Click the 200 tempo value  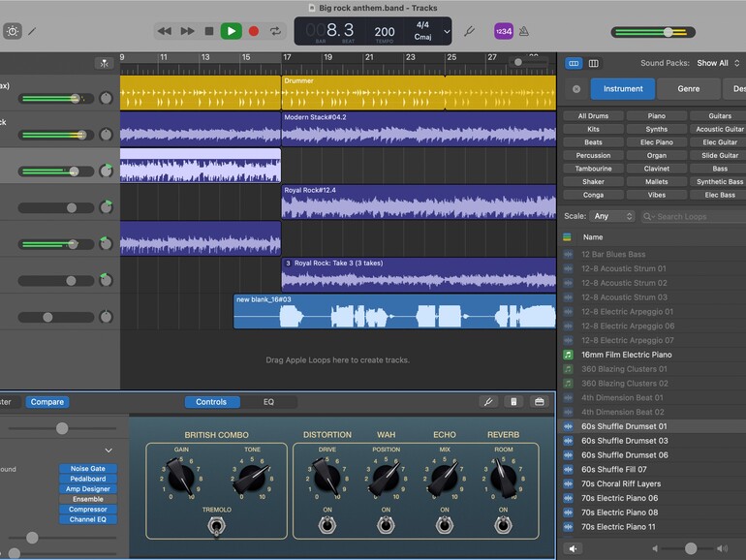coord(385,32)
